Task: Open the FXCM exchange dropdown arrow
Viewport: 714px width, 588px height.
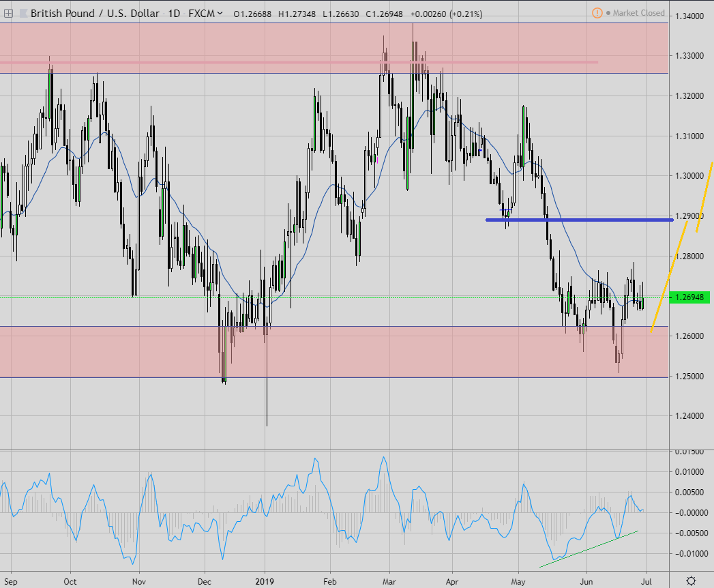Action: click(x=220, y=14)
